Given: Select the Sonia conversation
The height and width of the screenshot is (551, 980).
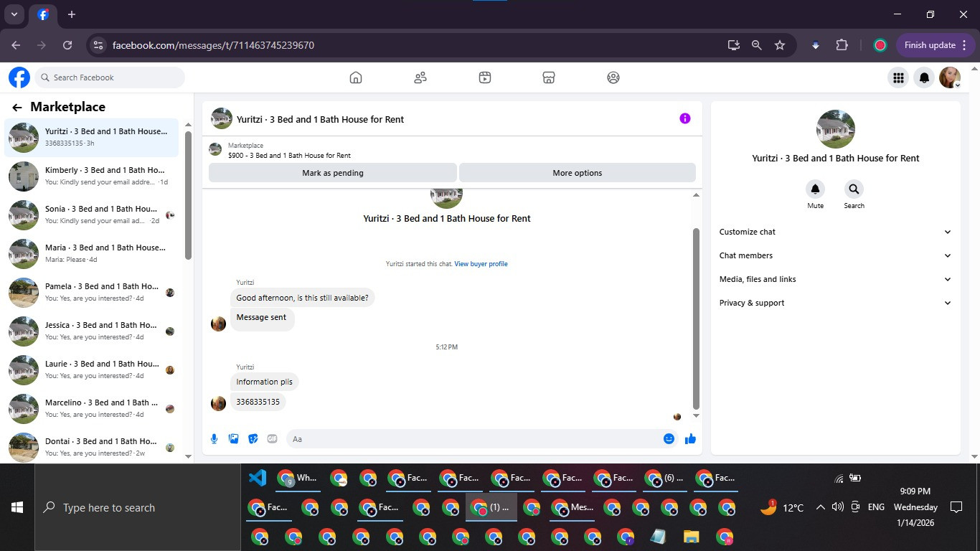Looking at the screenshot, I should click(x=92, y=215).
